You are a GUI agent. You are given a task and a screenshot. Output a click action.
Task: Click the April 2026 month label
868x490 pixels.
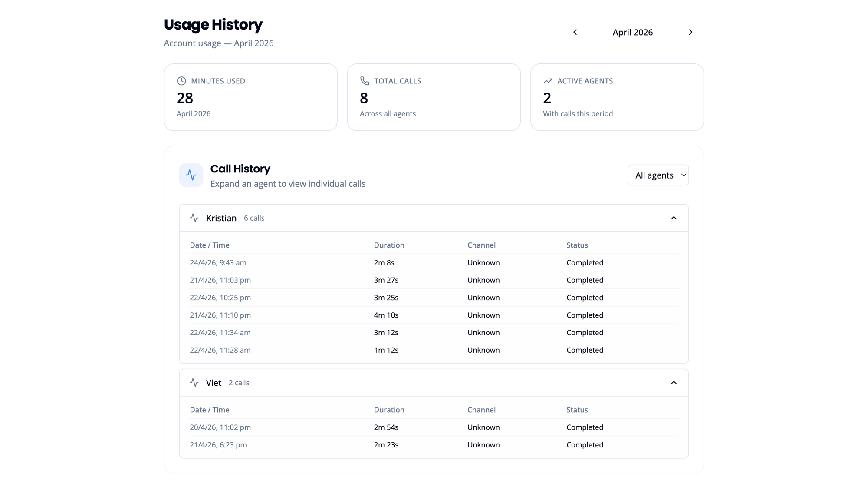pyautogui.click(x=632, y=32)
